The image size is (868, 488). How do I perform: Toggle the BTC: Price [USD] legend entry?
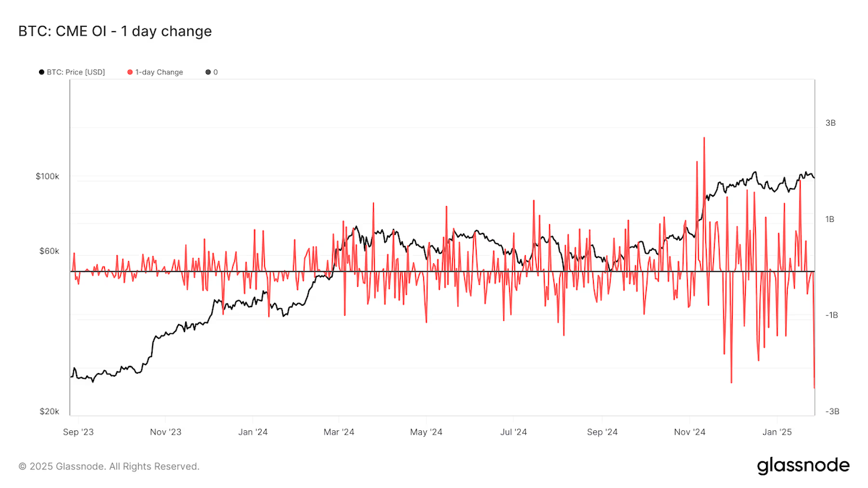tap(76, 72)
